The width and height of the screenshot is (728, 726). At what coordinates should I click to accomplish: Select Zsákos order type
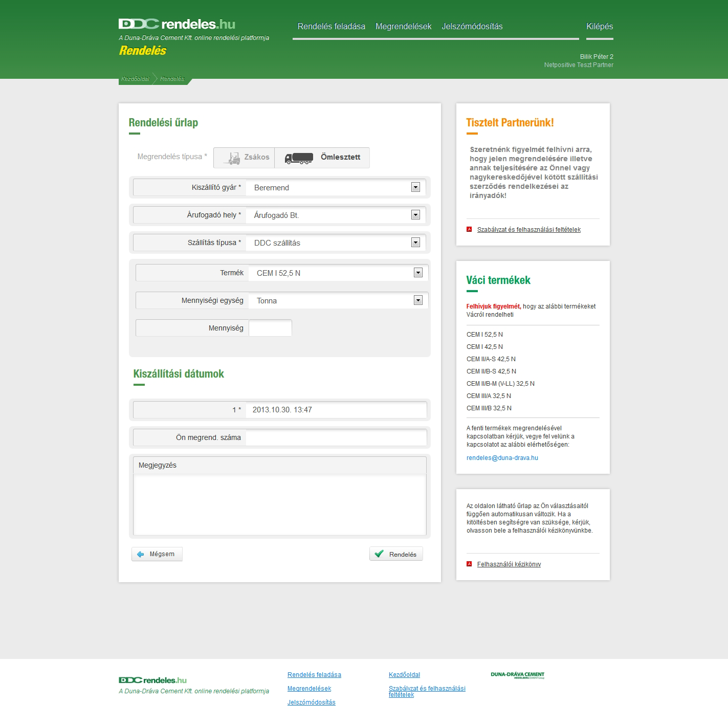point(244,158)
